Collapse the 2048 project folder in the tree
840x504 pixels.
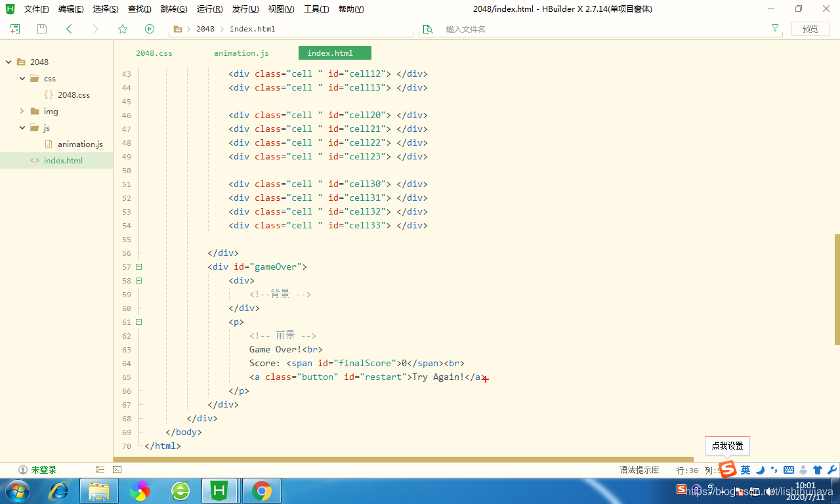click(x=9, y=62)
